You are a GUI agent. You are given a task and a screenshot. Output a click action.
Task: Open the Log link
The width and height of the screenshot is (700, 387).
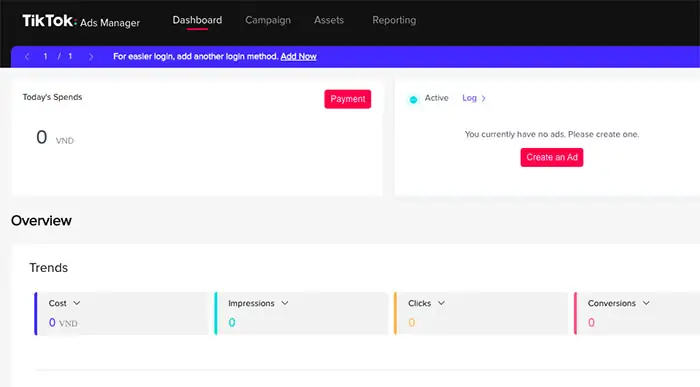[469, 98]
